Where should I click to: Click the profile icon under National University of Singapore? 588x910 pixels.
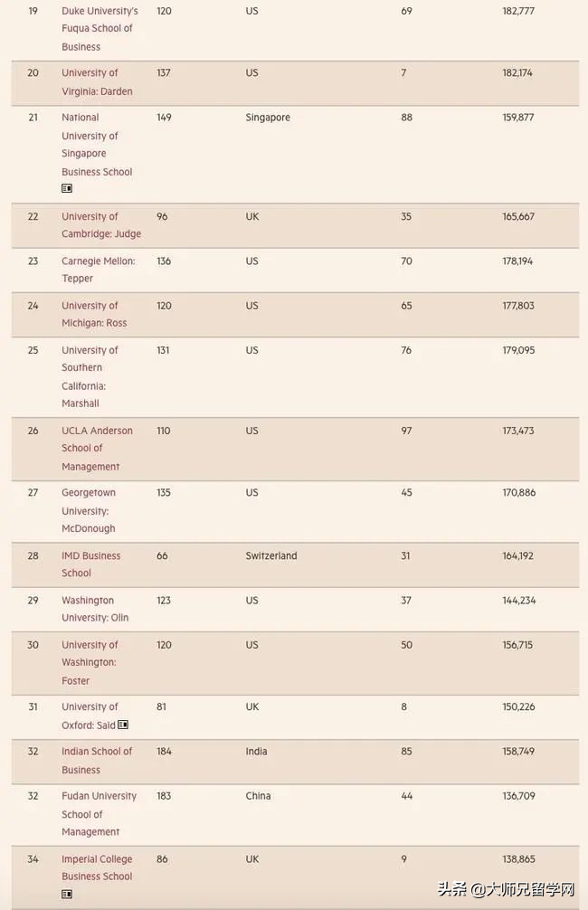(67, 189)
